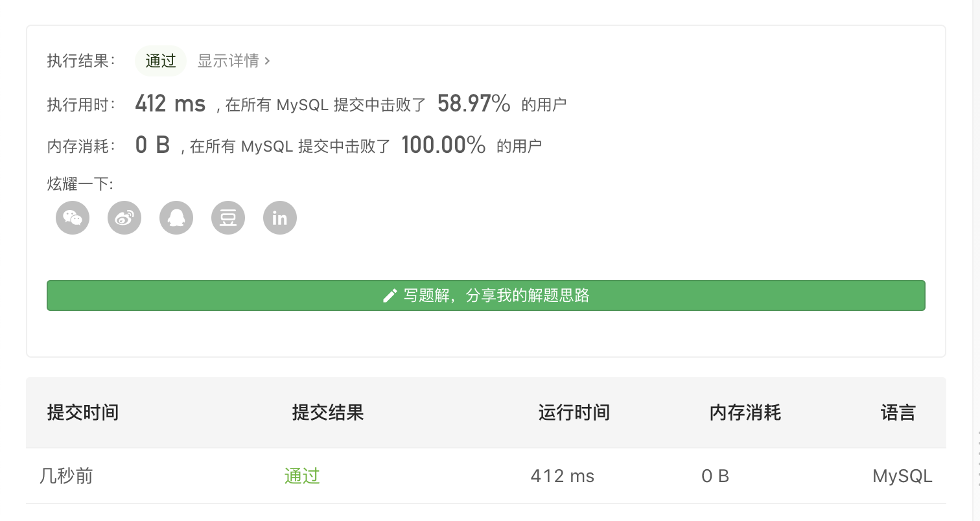
Task: Click the MySQL language cell
Action: tap(902, 476)
